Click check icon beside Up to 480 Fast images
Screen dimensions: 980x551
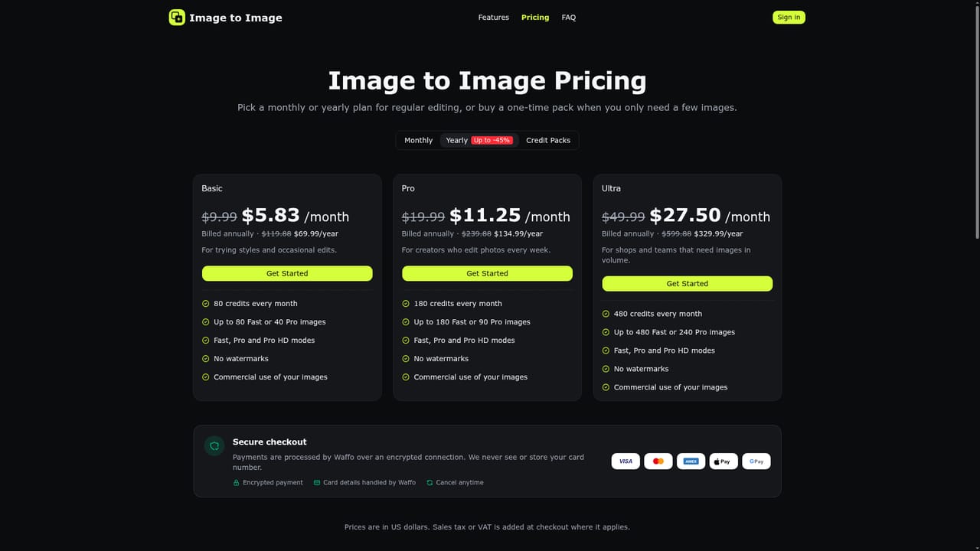coord(606,332)
